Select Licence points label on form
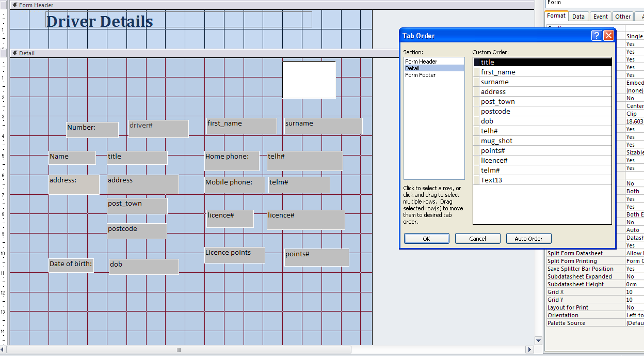644x356 pixels. click(x=235, y=255)
